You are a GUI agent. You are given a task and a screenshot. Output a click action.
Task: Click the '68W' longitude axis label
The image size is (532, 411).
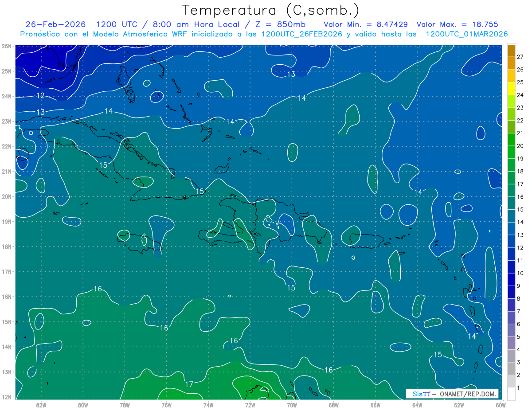pyautogui.click(x=333, y=405)
